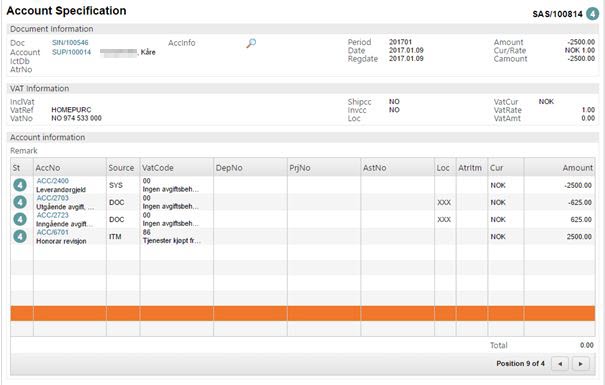Image resolution: width=605 pixels, height=385 pixels.
Task: Click status icon on the ACC/2400 row
Action: [x=20, y=185]
